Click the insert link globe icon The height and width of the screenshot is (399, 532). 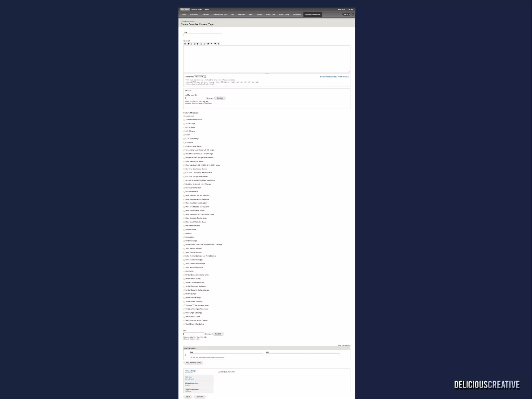185,44
